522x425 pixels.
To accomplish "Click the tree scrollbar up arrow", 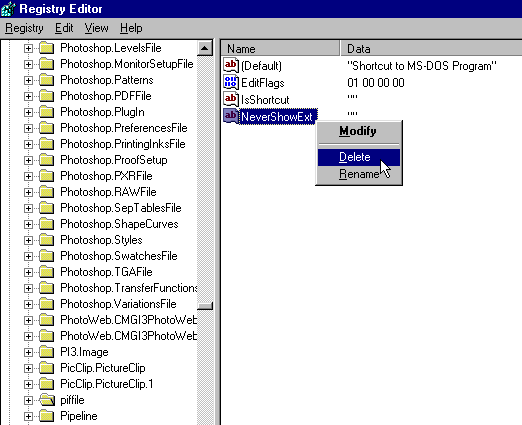I will (205, 49).
